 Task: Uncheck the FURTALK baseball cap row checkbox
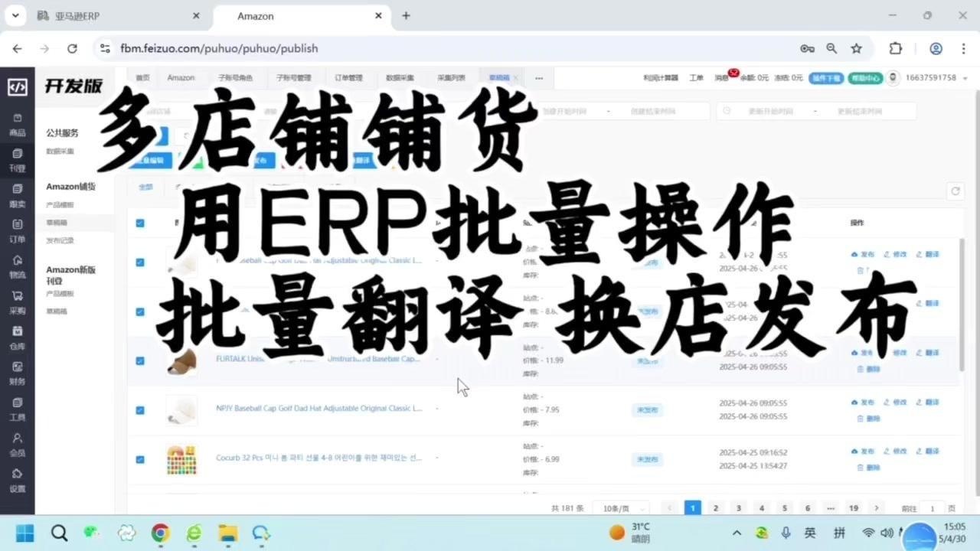(140, 360)
